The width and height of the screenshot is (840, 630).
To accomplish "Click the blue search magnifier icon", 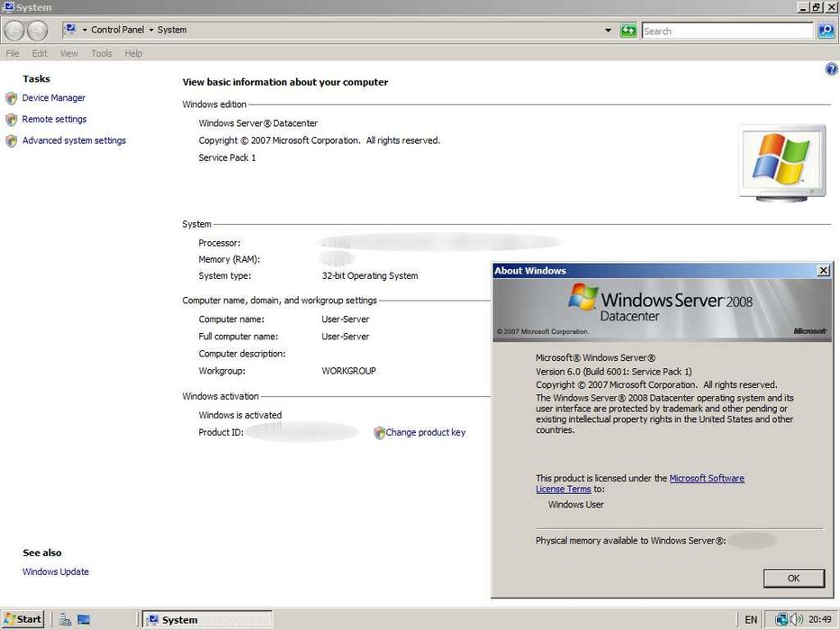I will point(826,31).
